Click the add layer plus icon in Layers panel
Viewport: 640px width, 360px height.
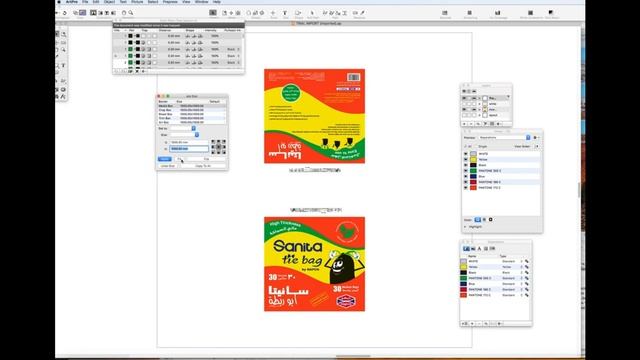pos(464,123)
